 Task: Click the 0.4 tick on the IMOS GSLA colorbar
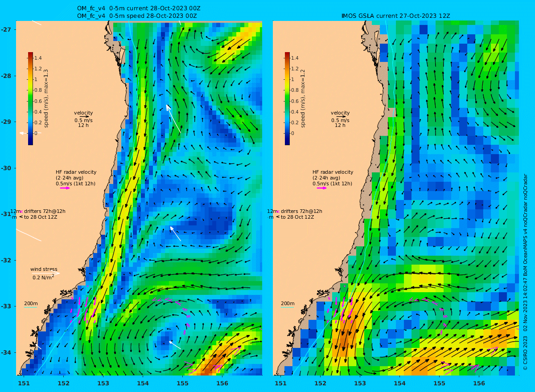coord(295,111)
